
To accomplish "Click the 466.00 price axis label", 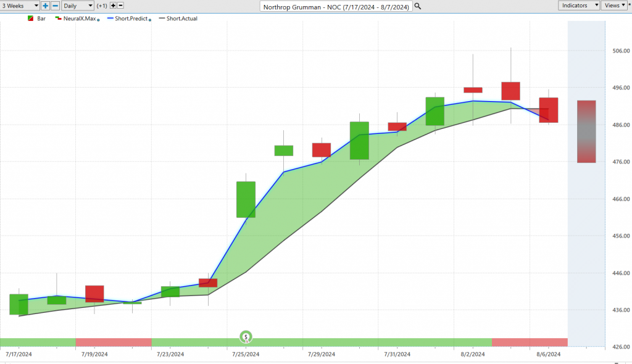I will coord(621,199).
